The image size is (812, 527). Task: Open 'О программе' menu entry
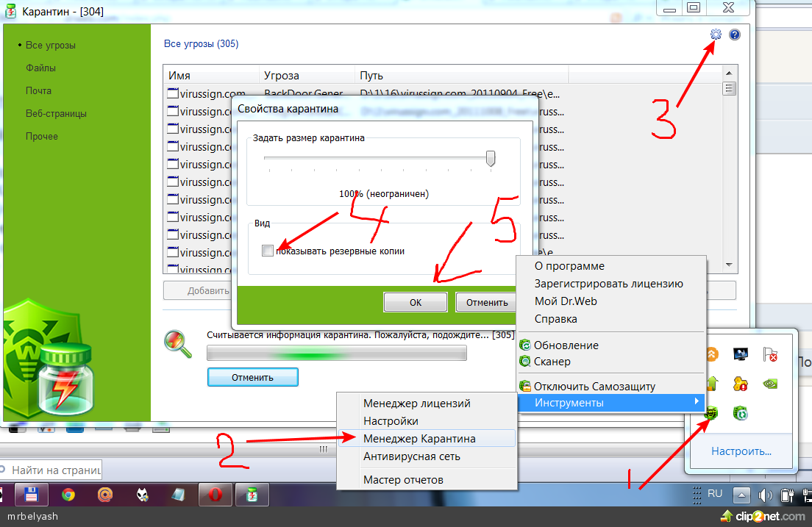coord(569,266)
